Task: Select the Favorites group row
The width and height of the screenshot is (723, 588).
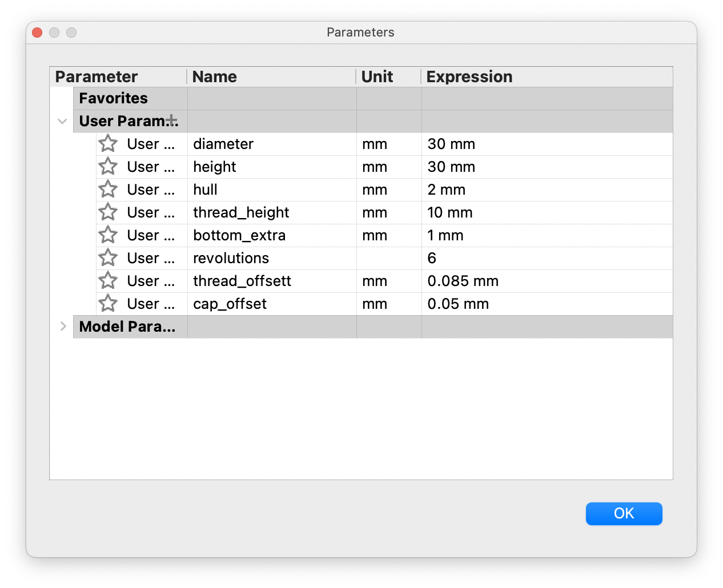Action: pyautogui.click(x=113, y=98)
